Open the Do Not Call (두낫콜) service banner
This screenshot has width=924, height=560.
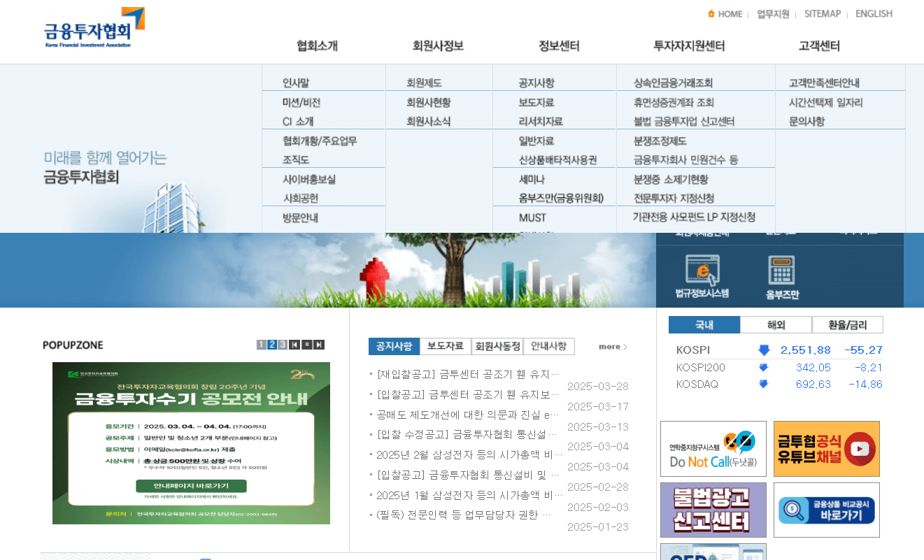click(x=713, y=448)
